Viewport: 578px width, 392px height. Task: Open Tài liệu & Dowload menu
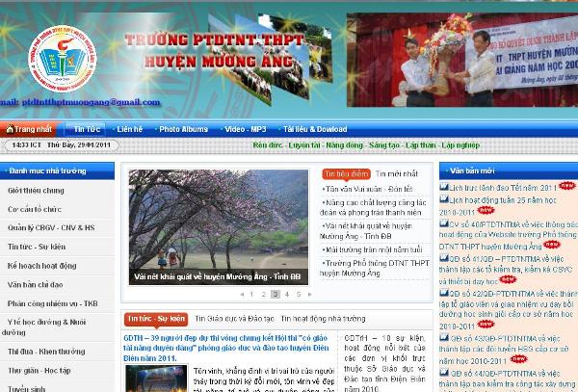[x=315, y=129]
